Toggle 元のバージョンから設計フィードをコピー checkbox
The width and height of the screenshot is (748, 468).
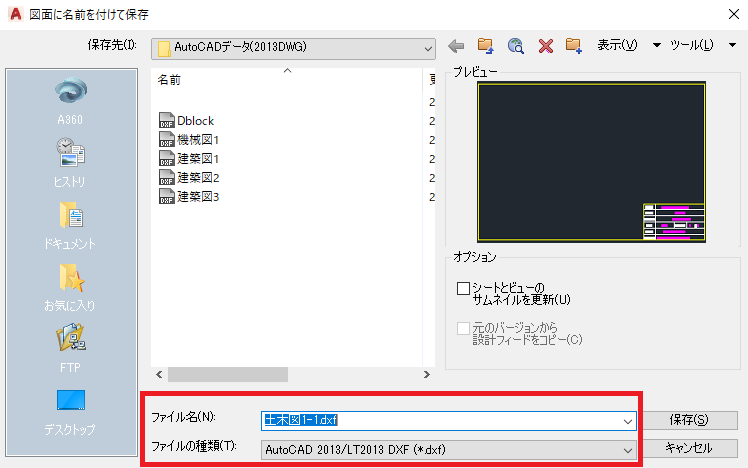(x=463, y=328)
